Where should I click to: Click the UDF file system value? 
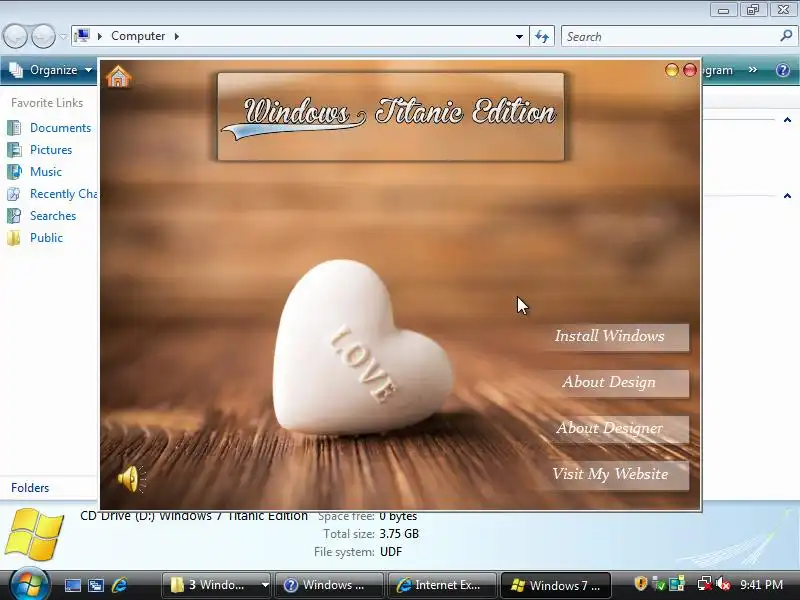pos(391,552)
